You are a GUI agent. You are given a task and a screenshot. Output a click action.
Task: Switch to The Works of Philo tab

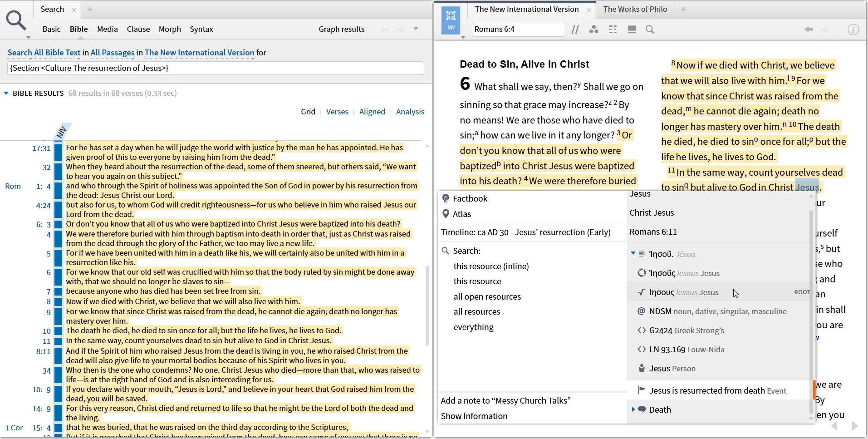pos(635,9)
